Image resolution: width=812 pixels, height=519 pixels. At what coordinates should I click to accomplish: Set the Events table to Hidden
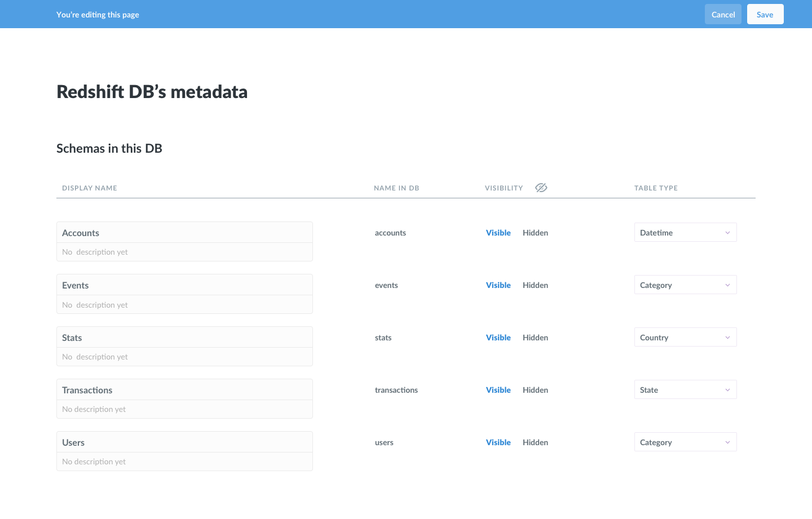[x=535, y=285]
